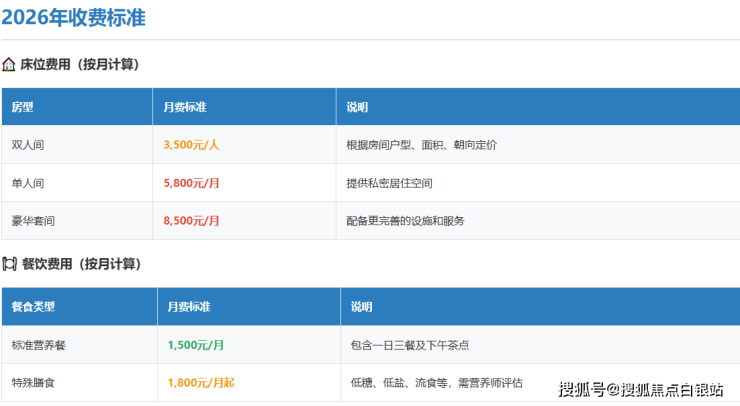The image size is (740, 406).
Task: Click the house icon beside 床位费用
Action: 9,64
